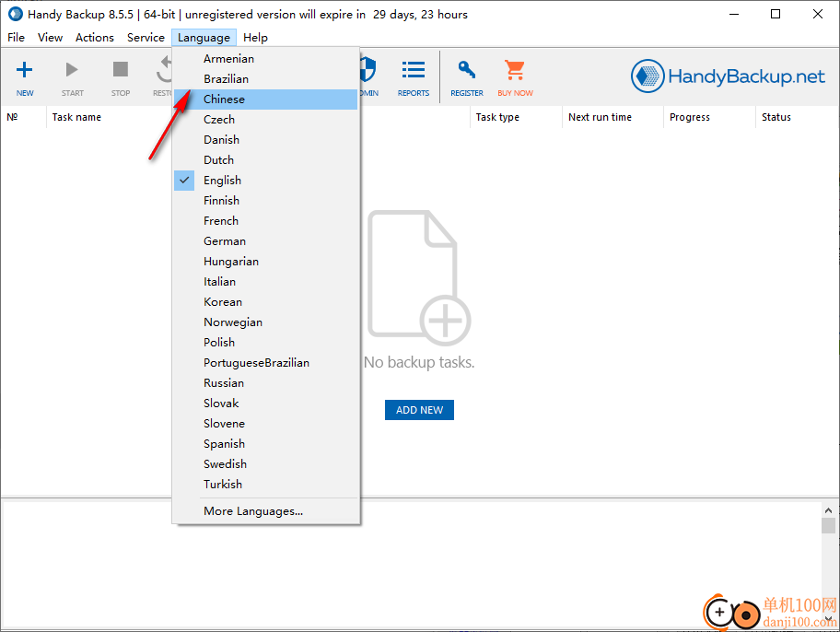Click the STOP square icon

(x=121, y=69)
